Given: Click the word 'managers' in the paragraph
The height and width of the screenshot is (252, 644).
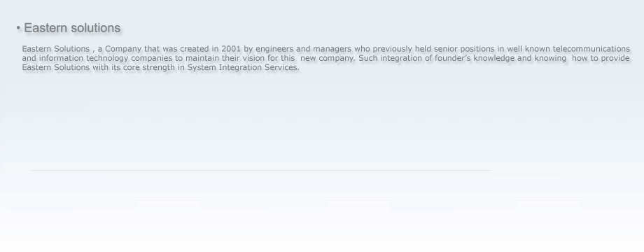Looking at the screenshot, I should [332, 48].
